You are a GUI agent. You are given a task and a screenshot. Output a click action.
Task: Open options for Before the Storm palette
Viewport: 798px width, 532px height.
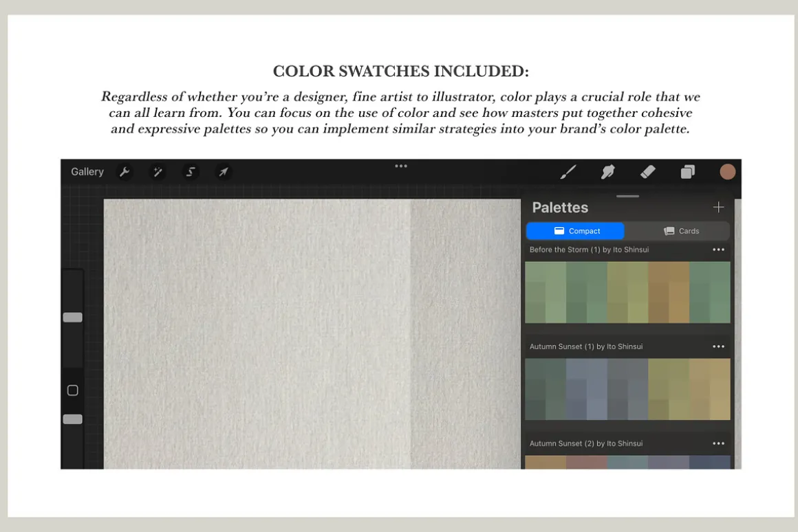718,250
